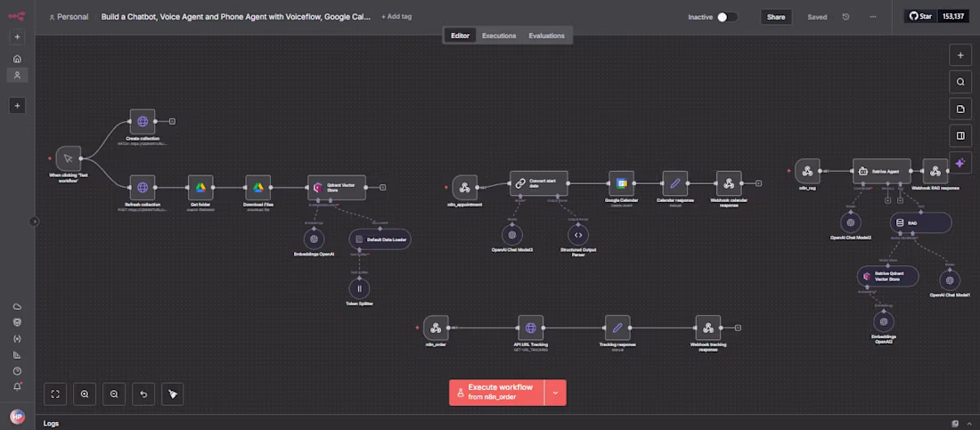
Task: Open the insights chart icon in sidebar
Action: [17, 355]
